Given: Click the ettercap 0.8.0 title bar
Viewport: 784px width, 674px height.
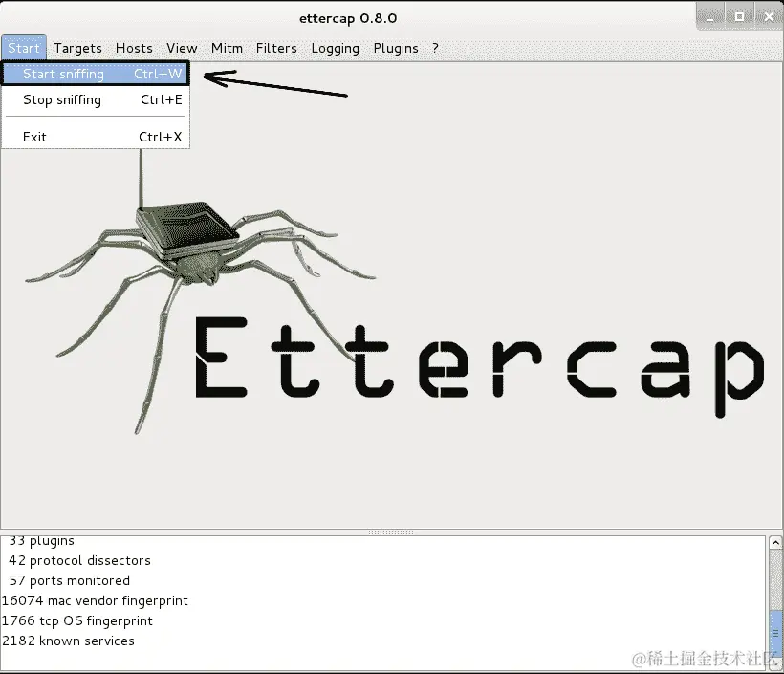Looking at the screenshot, I should 348,18.
